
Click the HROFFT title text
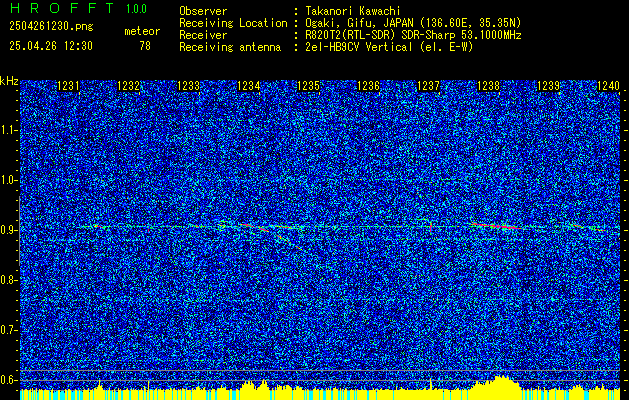pyautogui.click(x=62, y=8)
